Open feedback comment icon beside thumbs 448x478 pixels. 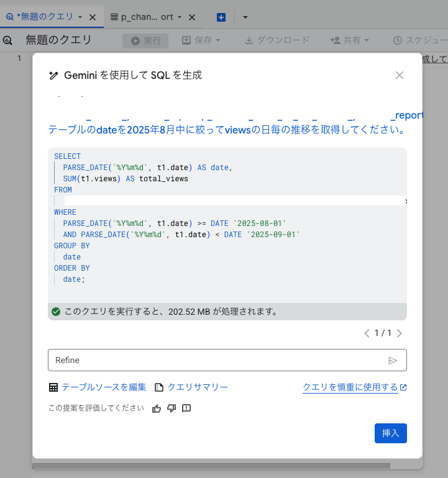point(186,408)
